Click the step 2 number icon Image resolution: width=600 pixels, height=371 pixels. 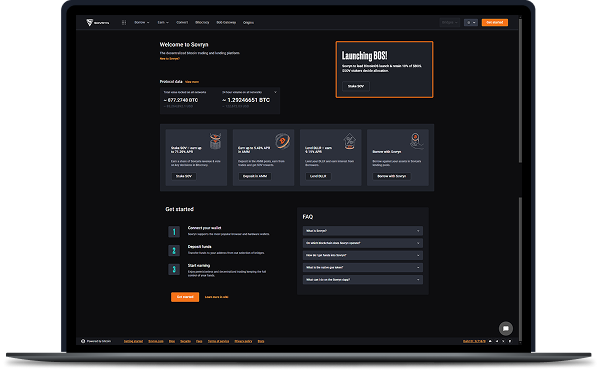click(174, 251)
